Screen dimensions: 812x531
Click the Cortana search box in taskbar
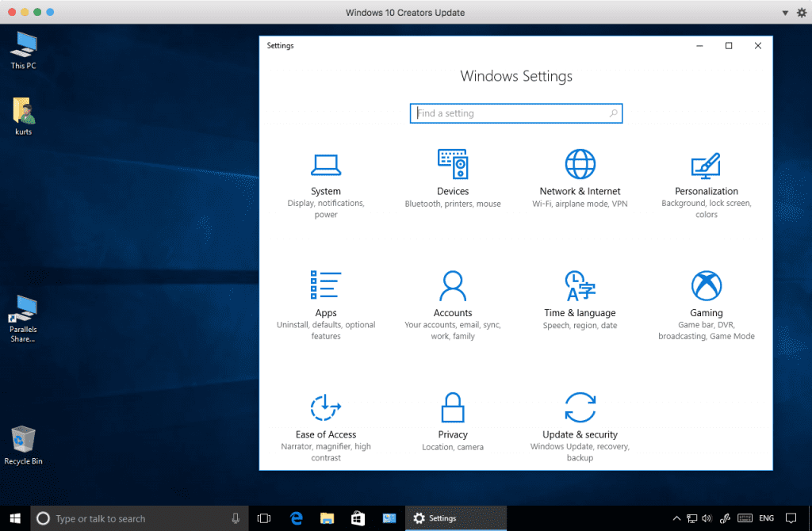click(x=139, y=518)
